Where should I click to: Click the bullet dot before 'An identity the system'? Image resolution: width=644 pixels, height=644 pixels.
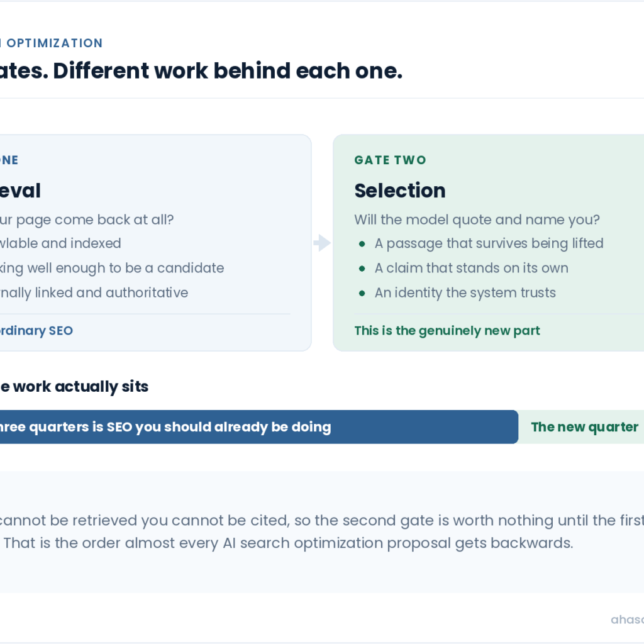click(362, 293)
